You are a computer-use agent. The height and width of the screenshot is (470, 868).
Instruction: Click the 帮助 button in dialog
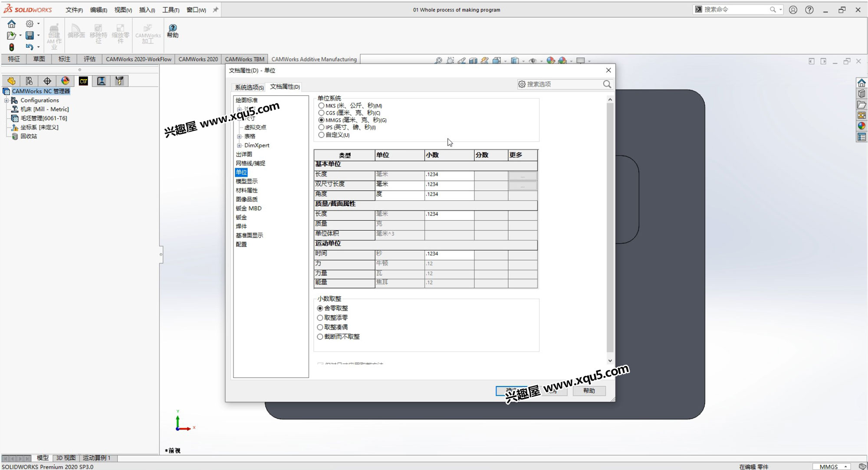[x=589, y=391]
